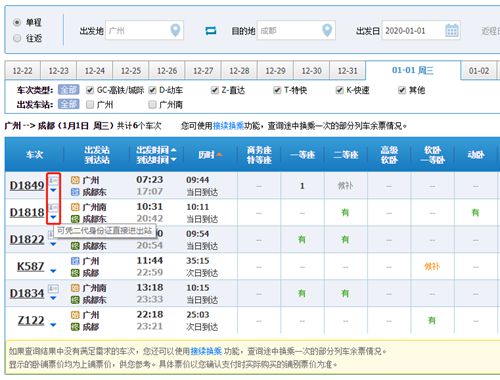Uncheck the GC-高铁/城际 train type checkbox
Image resolution: width=500 pixels, height=380 pixels.
tap(89, 90)
